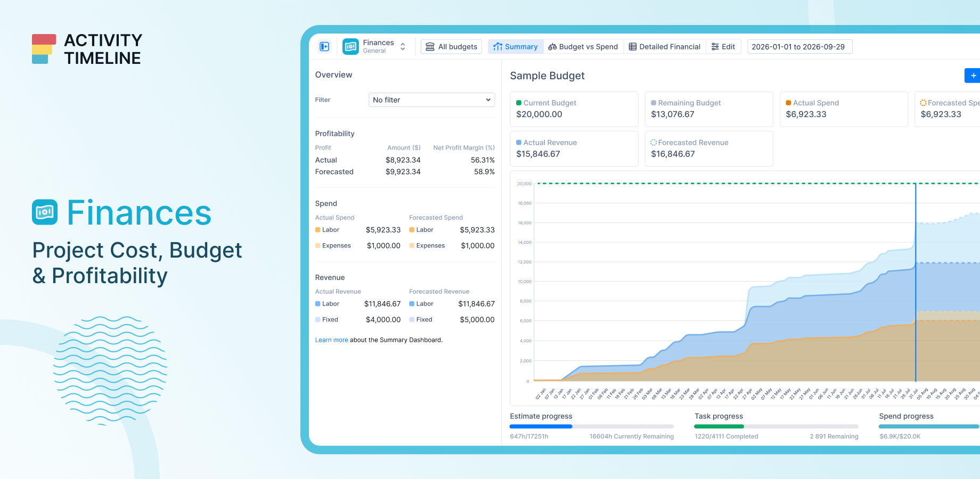Click the date range 2026-01-01 to 2026-09-29

799,47
